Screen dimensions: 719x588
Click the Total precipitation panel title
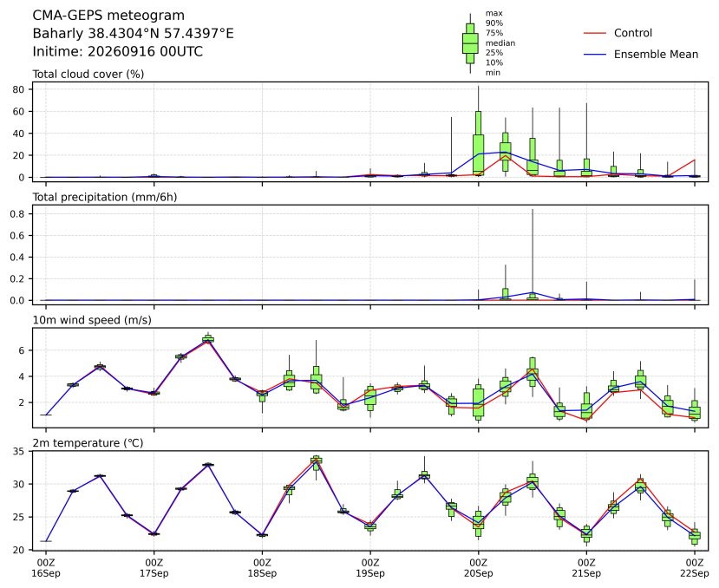click(105, 197)
